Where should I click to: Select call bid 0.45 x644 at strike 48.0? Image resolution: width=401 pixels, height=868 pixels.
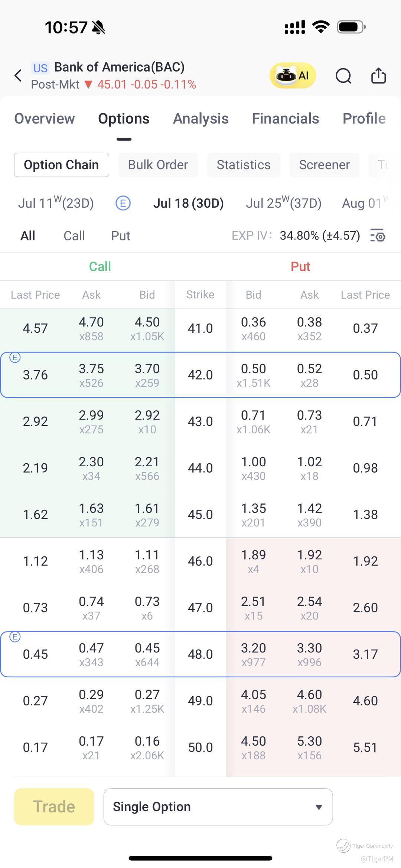click(147, 654)
